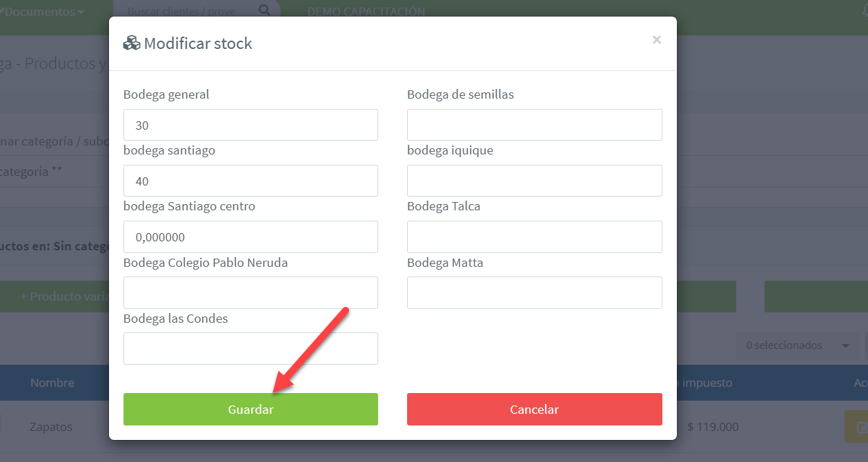Click the Bodega de semillas field

tap(534, 125)
